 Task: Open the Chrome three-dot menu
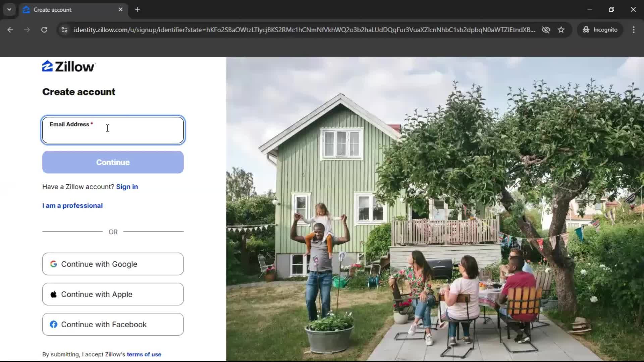click(x=634, y=29)
